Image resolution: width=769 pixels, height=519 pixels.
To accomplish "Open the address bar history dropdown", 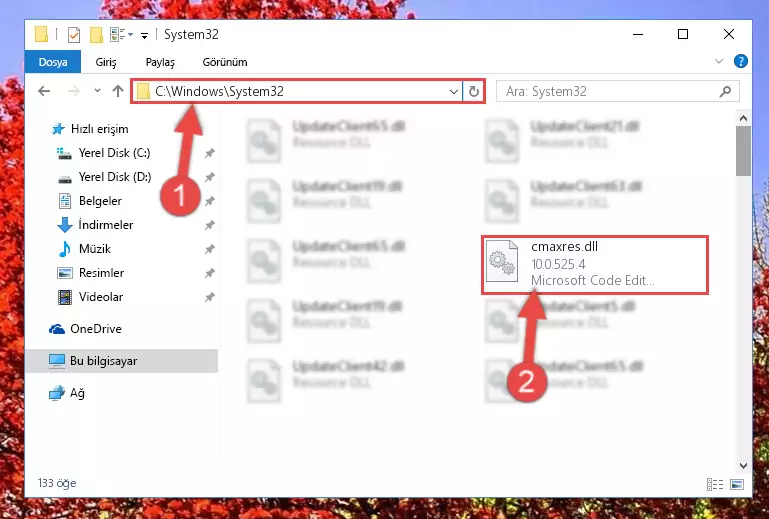I will point(454,92).
